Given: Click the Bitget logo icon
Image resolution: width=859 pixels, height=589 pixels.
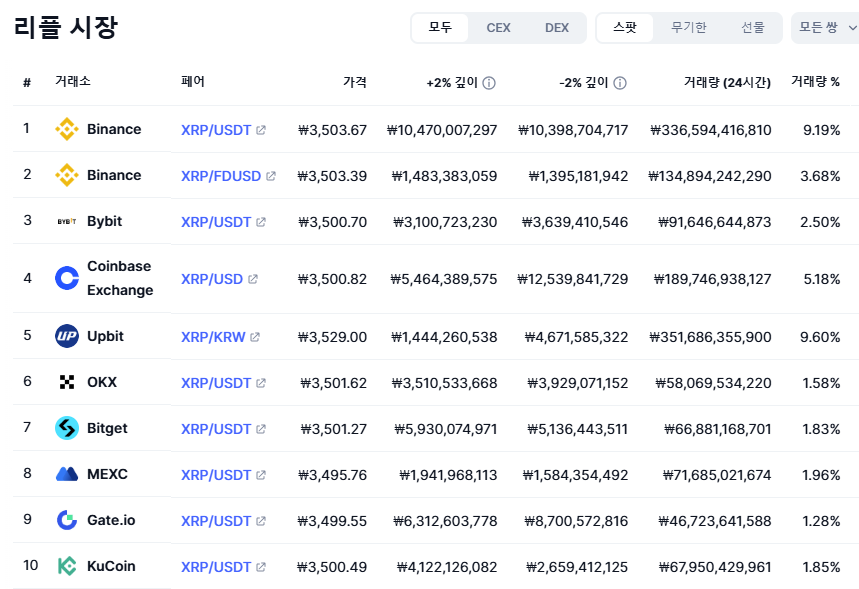Looking at the screenshot, I should click(67, 428).
